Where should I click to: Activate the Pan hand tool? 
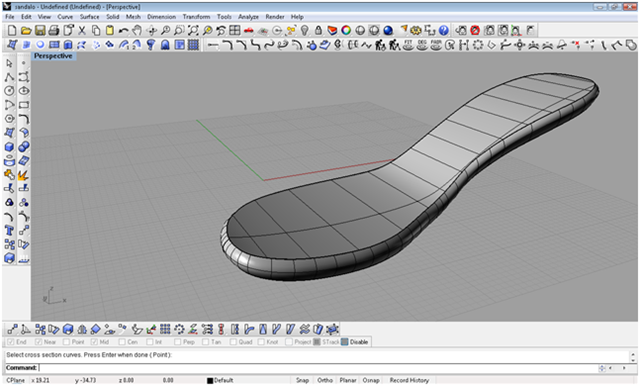(x=137, y=30)
